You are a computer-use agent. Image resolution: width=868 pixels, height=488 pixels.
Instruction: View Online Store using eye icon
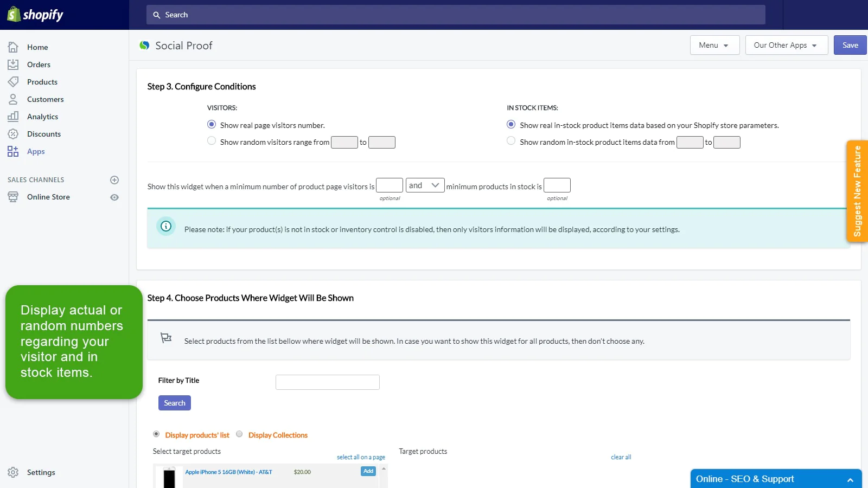click(x=114, y=197)
